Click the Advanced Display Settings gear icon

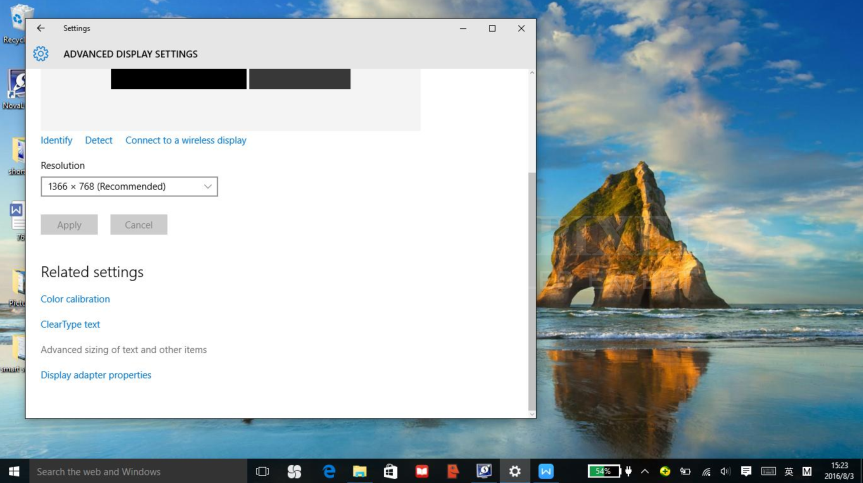(41, 54)
